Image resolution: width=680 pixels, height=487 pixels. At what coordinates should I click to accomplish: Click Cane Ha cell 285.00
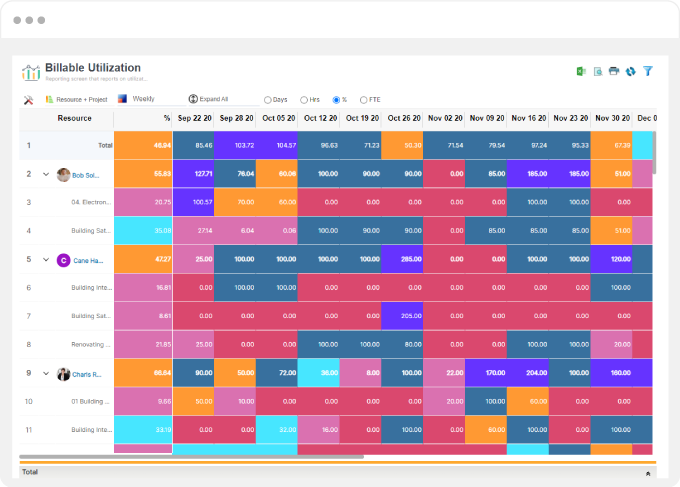point(402,259)
